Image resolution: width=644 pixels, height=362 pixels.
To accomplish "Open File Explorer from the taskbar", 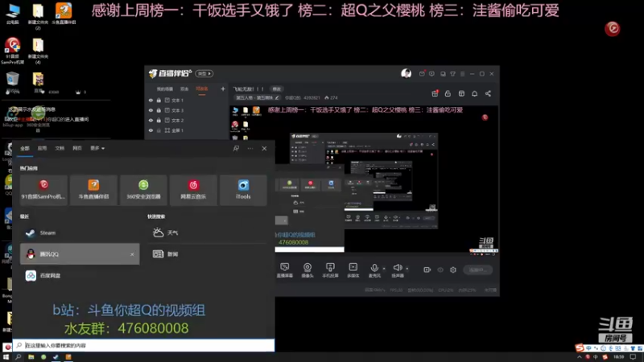I will [x=31, y=357].
